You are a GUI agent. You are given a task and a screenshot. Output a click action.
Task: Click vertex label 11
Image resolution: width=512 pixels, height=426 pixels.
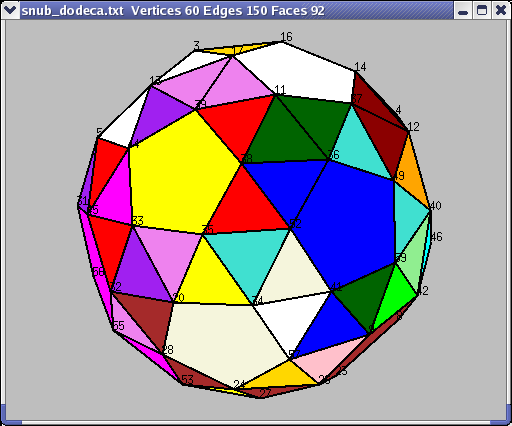(280, 90)
